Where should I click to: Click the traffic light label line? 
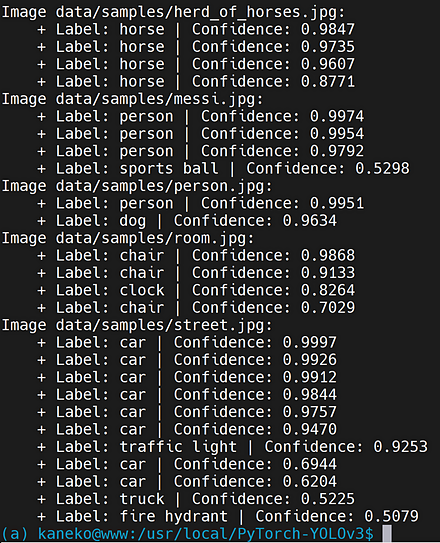[x=232, y=447]
